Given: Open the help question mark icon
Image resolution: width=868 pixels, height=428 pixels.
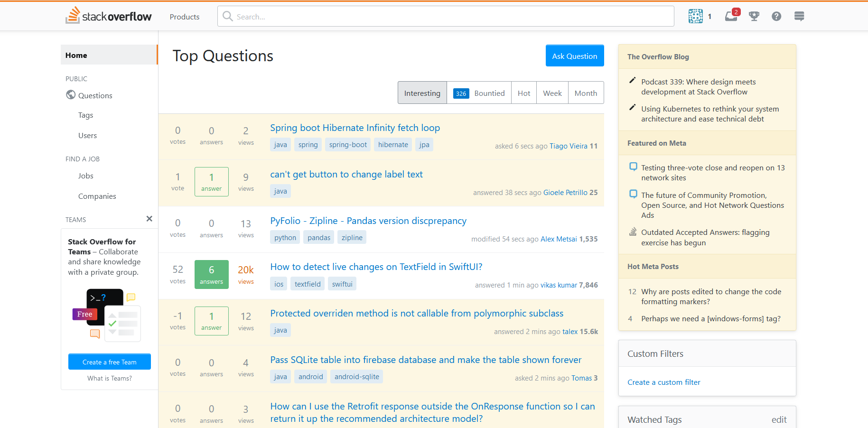Looking at the screenshot, I should 776,16.
